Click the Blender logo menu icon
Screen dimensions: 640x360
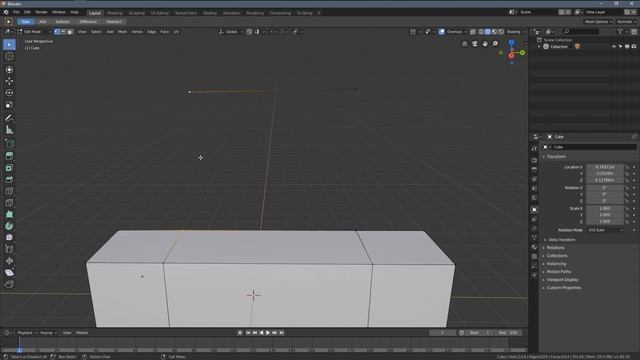(6, 12)
